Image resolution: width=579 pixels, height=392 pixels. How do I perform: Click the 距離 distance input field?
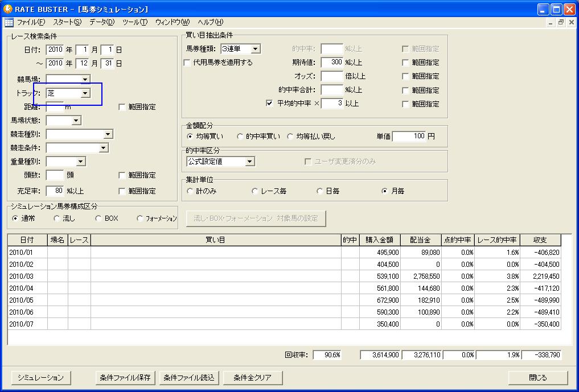(x=55, y=106)
